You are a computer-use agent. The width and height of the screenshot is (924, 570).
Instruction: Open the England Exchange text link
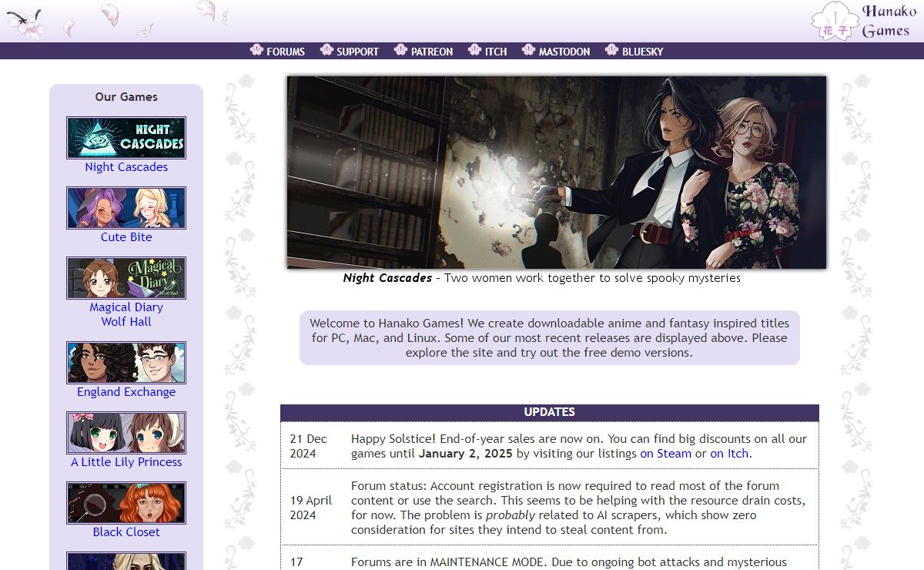point(126,392)
